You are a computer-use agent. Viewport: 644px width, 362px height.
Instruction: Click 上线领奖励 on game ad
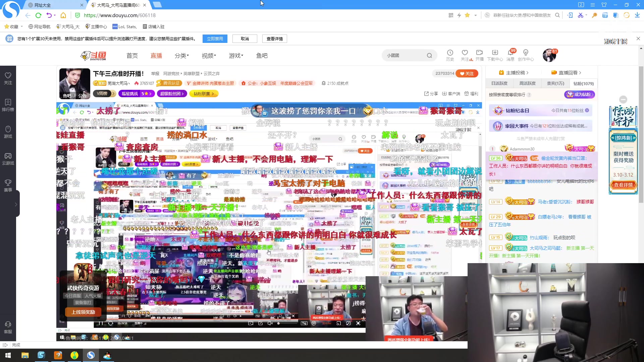[x=83, y=312]
